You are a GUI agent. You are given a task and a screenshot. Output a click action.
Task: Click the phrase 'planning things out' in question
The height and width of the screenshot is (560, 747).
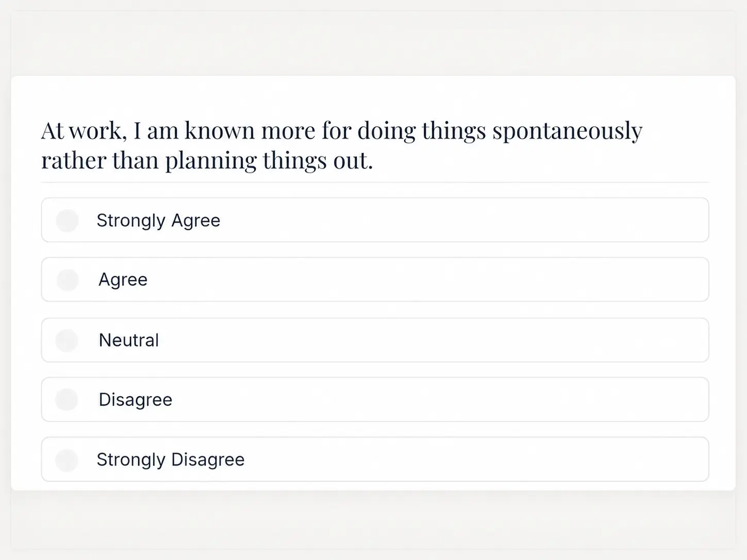[x=269, y=161]
